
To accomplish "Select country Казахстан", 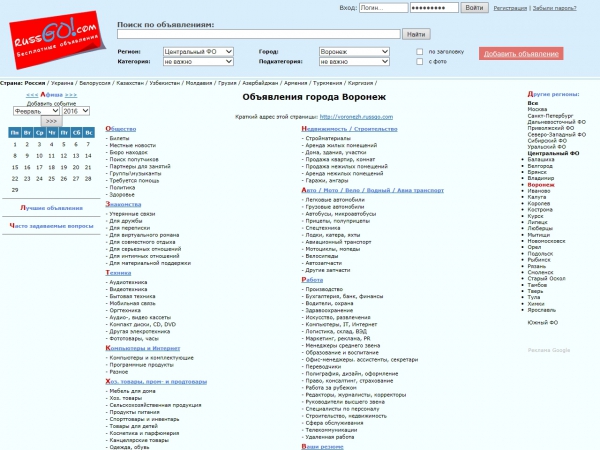I will tap(130, 83).
